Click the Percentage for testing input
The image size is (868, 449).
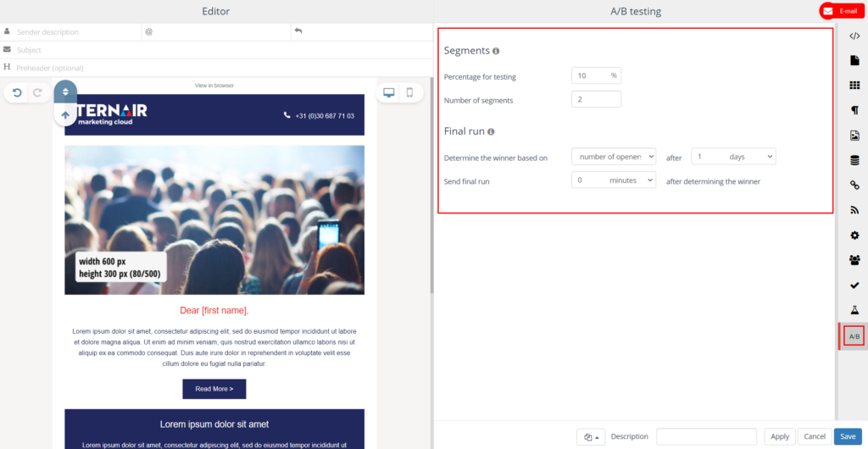click(596, 75)
